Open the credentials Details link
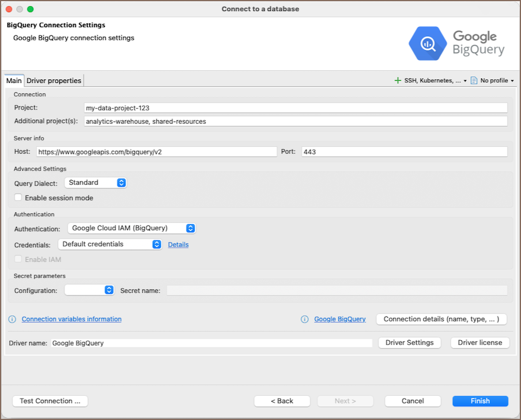The image size is (521, 420). [178, 245]
